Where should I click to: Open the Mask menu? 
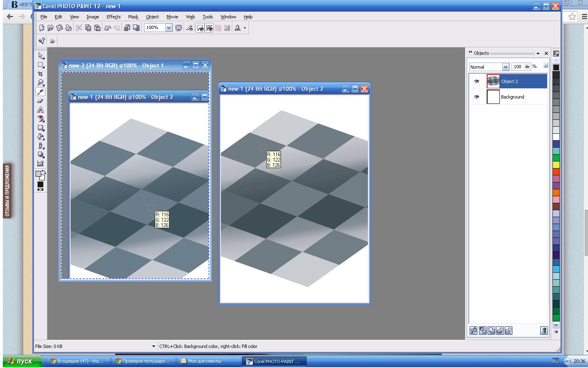[133, 17]
